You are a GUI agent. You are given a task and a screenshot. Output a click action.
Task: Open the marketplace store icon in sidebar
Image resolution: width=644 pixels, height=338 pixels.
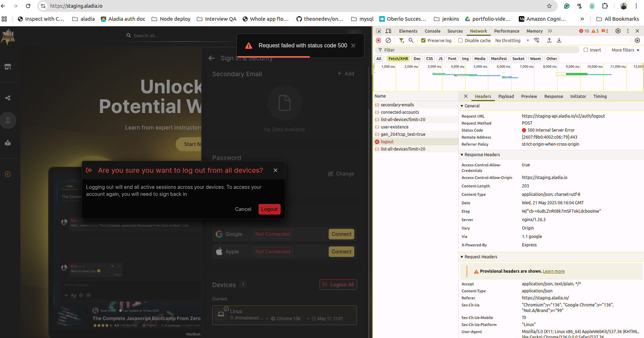tap(8, 67)
